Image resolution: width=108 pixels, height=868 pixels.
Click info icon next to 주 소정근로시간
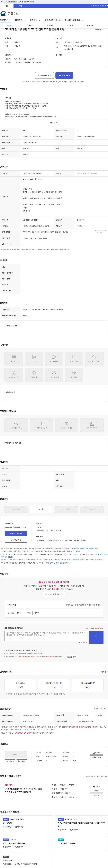coord(36,179)
